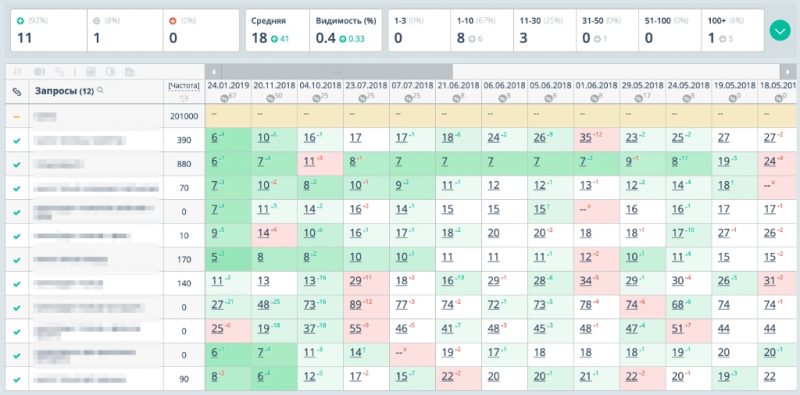Click the sort arrows toolbar icon
Image resolution: width=800 pixels, height=395 pixels.
point(17,72)
